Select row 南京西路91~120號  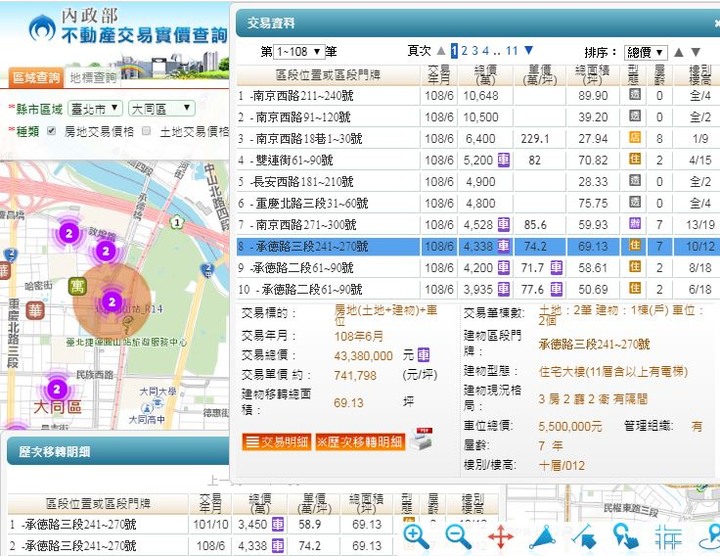pyautogui.click(x=477, y=117)
